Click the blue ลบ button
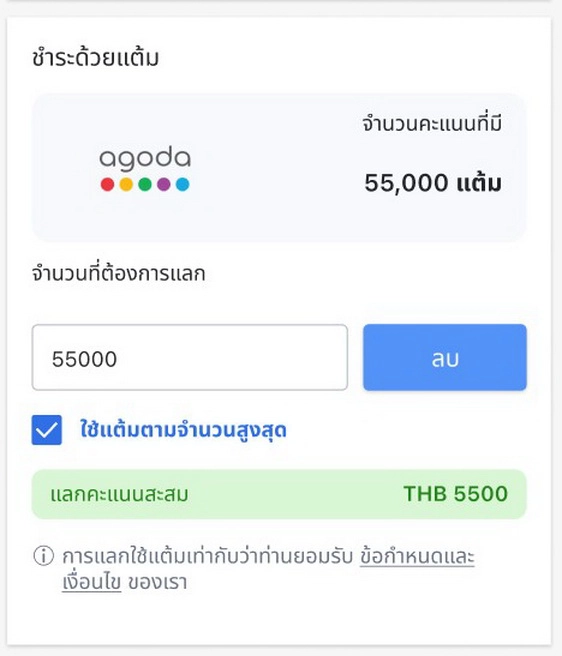The image size is (562, 656). pyautogui.click(x=445, y=357)
